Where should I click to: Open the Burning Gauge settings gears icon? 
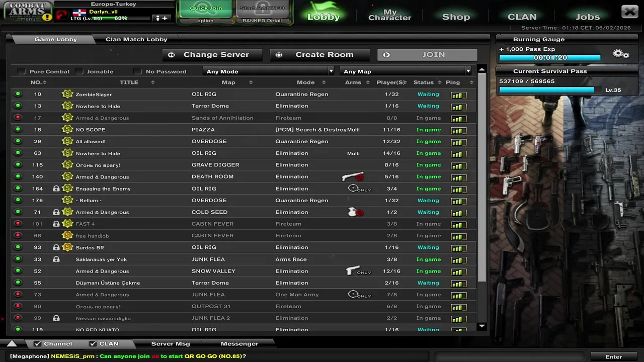pyautogui.click(x=621, y=54)
